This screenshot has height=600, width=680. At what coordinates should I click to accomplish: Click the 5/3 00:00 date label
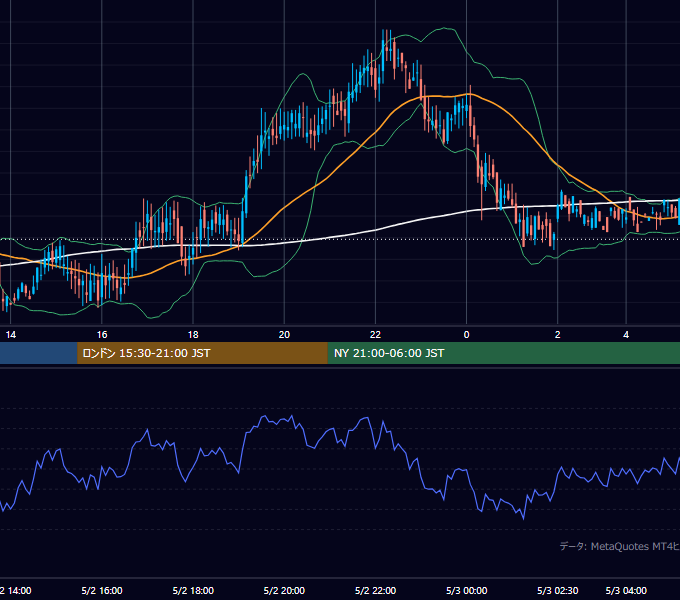click(467, 591)
